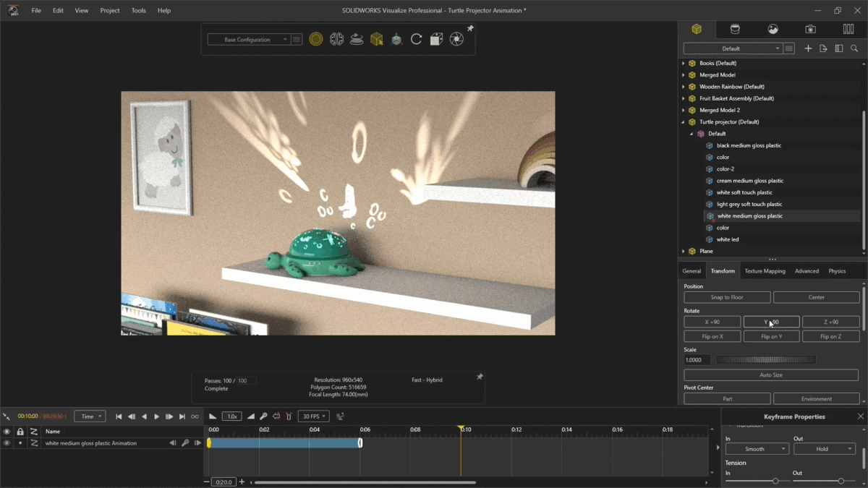Mute the white medium gloss plastic Animation track
Viewport: 868px width, 488px height.
(x=7, y=443)
